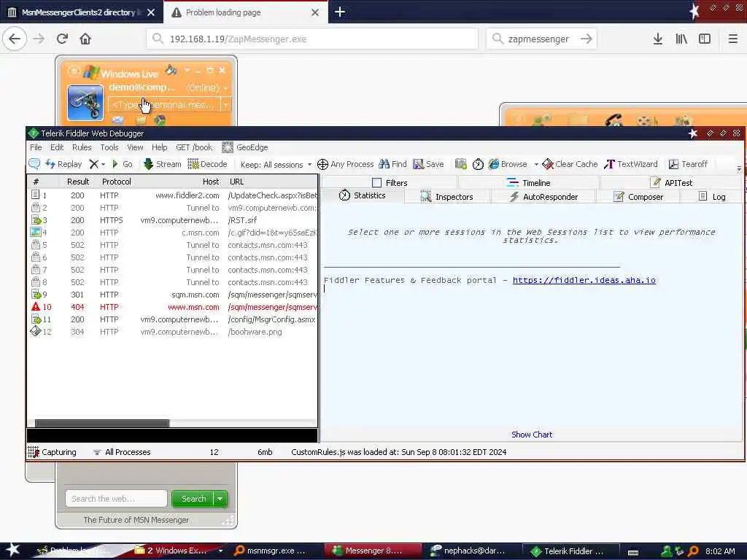Click the Tearoff button
Viewport: 747px width, 560px height.
[x=688, y=164]
